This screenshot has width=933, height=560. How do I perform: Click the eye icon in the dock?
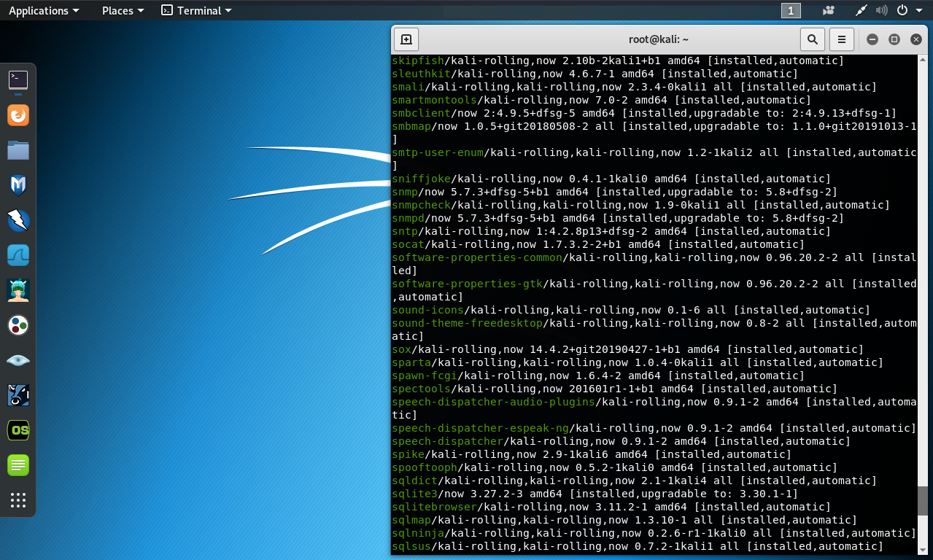[18, 360]
